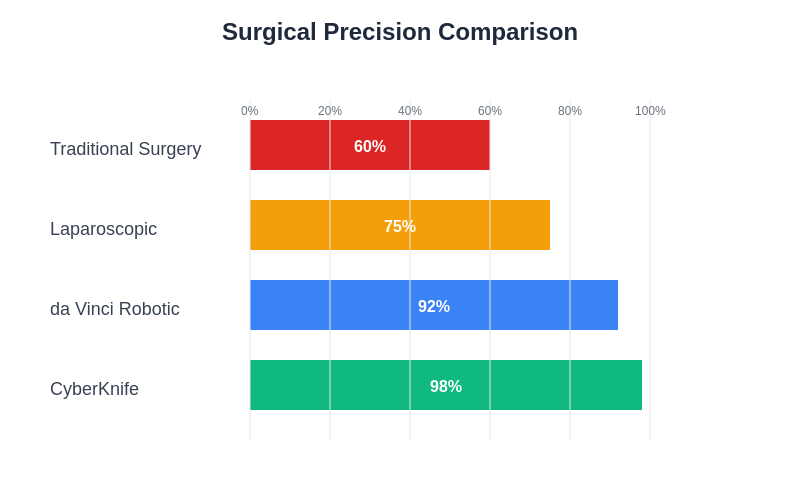
Task: Select the green CyberKnife bar
Action: [x=540, y=385]
